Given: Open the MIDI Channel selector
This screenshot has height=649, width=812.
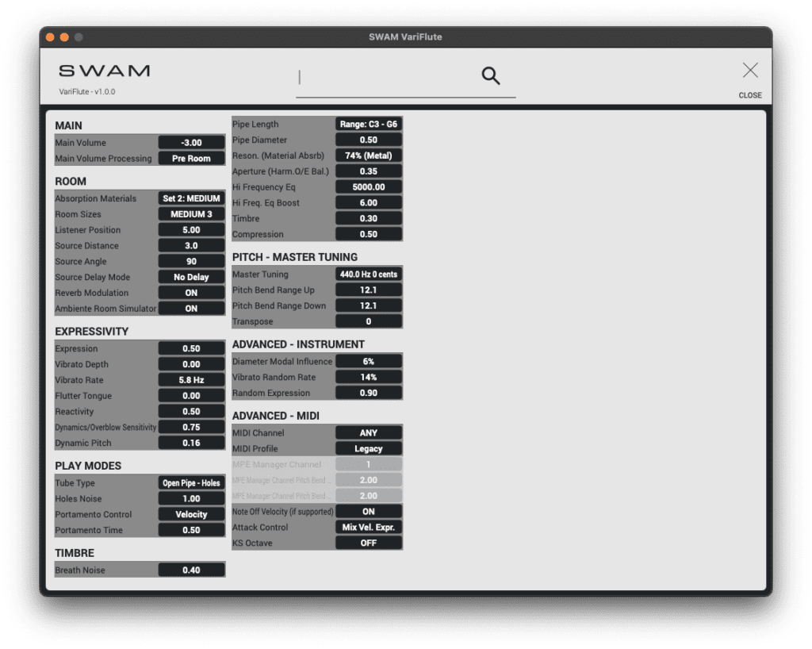Looking at the screenshot, I should click(368, 432).
